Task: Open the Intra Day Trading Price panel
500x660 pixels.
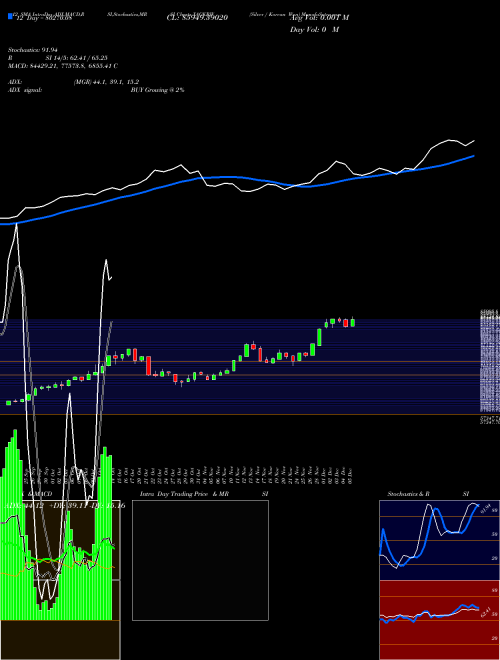Action: coord(200,560)
